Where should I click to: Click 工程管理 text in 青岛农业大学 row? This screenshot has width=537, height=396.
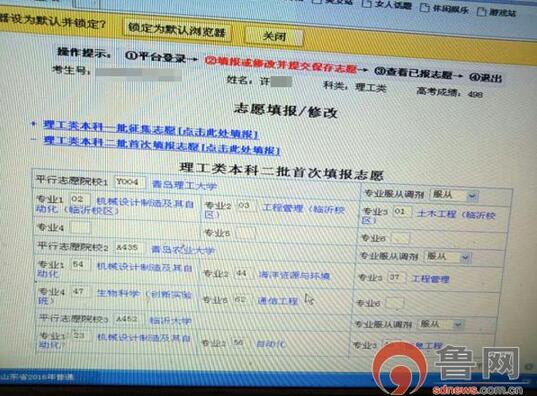pyautogui.click(x=430, y=279)
